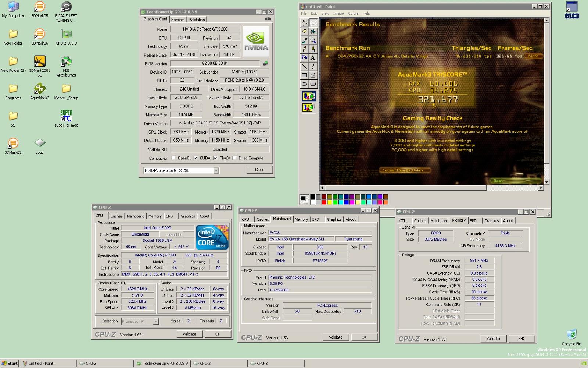The image size is (588, 368).
Task: Open Graphics tab in the Memory CPU-Z window
Action: coord(491,221)
